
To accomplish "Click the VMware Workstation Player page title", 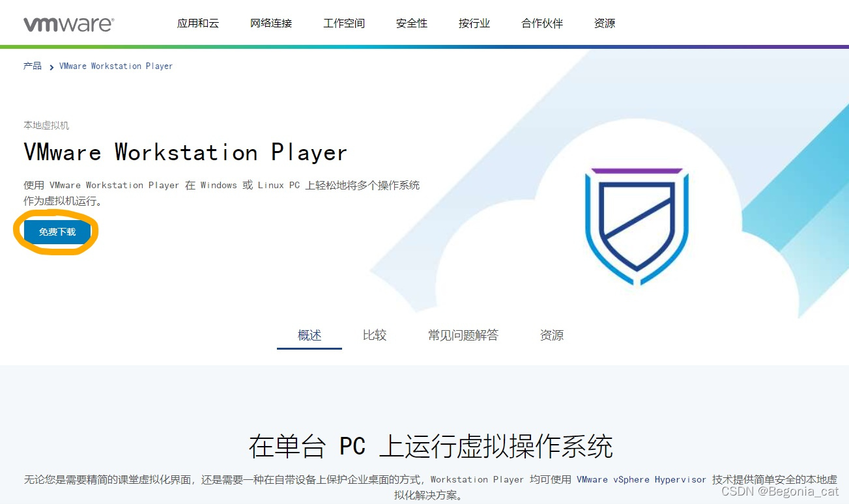I will pyautogui.click(x=185, y=152).
